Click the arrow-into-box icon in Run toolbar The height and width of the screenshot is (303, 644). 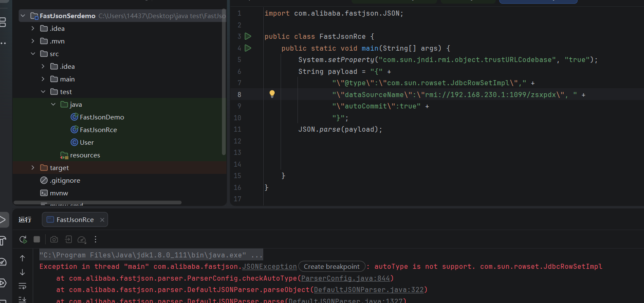point(68,239)
